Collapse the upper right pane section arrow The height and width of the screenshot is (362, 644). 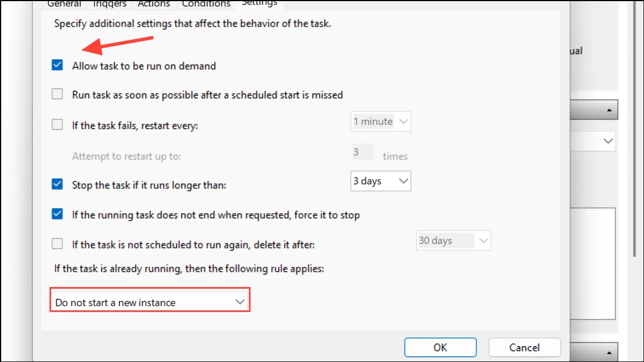(x=609, y=110)
